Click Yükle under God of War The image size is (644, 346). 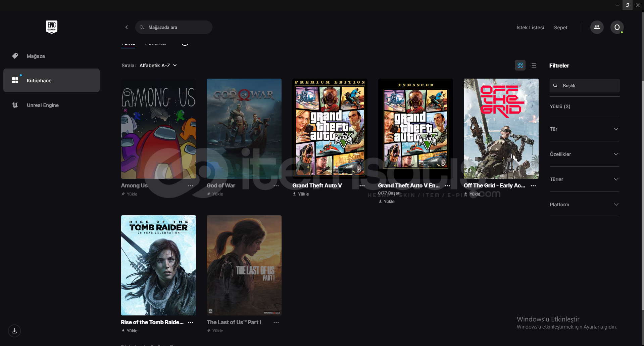215,194
